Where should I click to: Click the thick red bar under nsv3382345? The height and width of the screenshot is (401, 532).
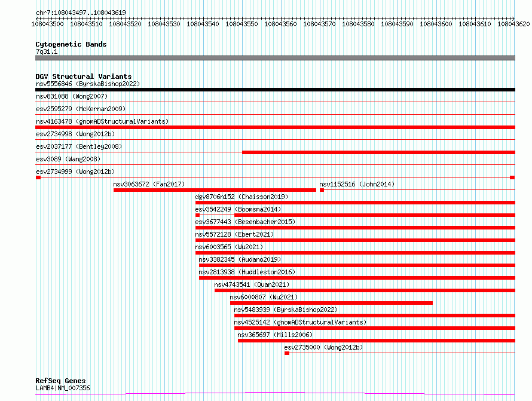[x=357, y=265]
